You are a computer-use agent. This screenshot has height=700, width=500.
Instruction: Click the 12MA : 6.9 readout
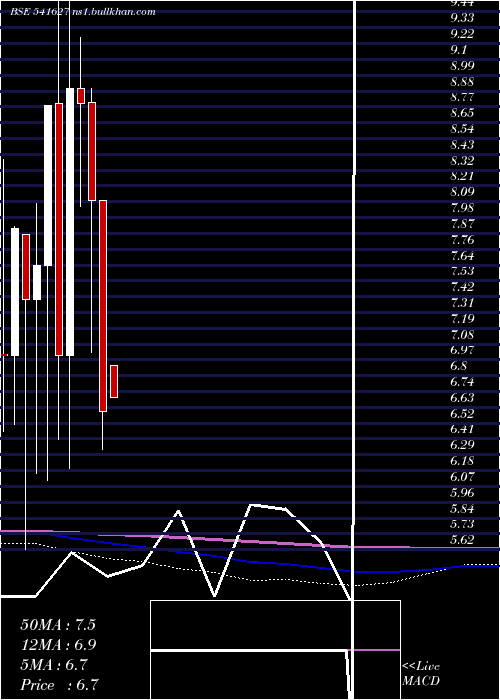58,645
